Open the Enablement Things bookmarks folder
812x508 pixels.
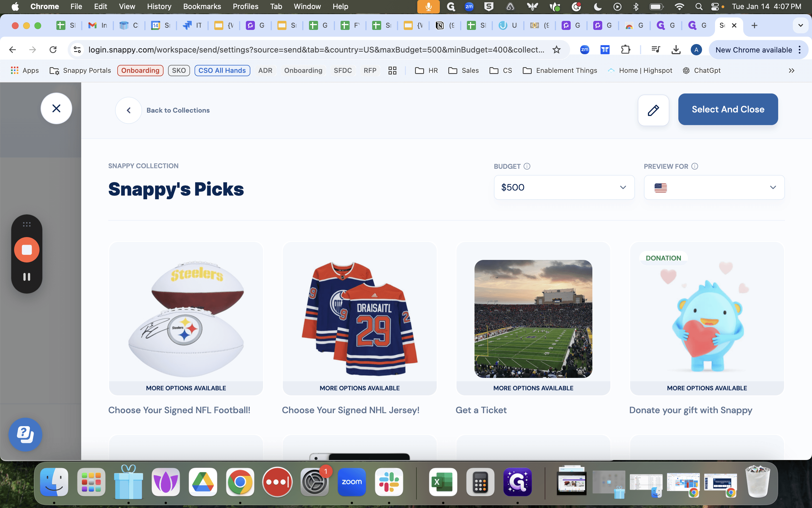click(560, 70)
